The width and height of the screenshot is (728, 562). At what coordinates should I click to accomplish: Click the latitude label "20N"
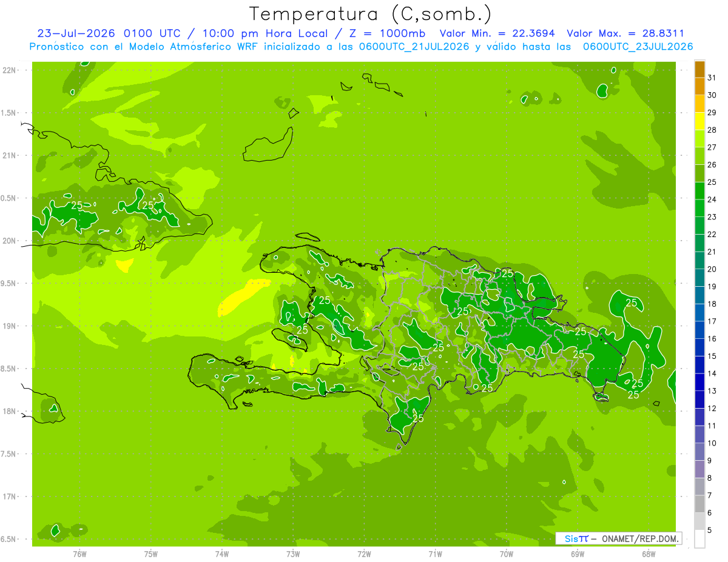[x=10, y=241]
